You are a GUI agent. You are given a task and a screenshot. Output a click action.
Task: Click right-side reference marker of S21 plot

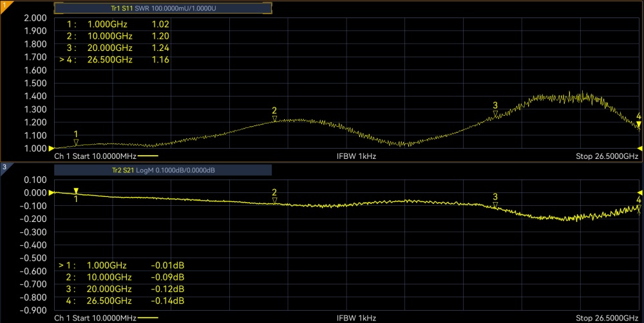pos(640,192)
